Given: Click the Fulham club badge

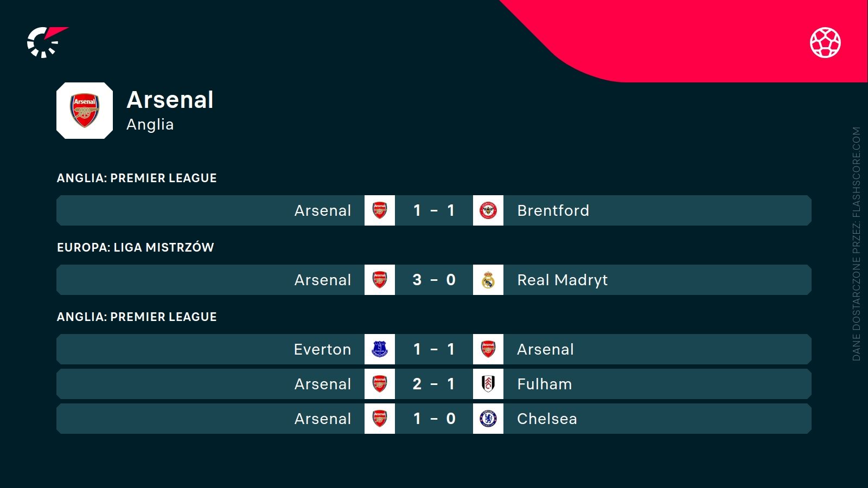Looking at the screenshot, I should pos(488,384).
